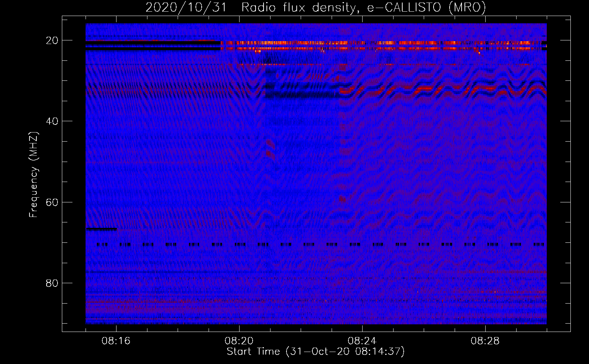
Task: Click the bright red-orange emission band near 21 MHz
Action: tap(381, 43)
